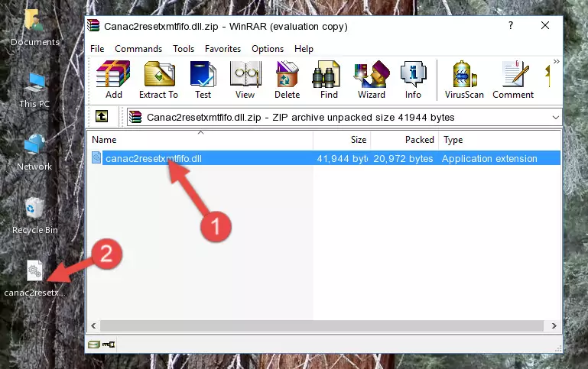Click the Application extension type cell
This screenshot has width=588, height=369.
(x=489, y=158)
